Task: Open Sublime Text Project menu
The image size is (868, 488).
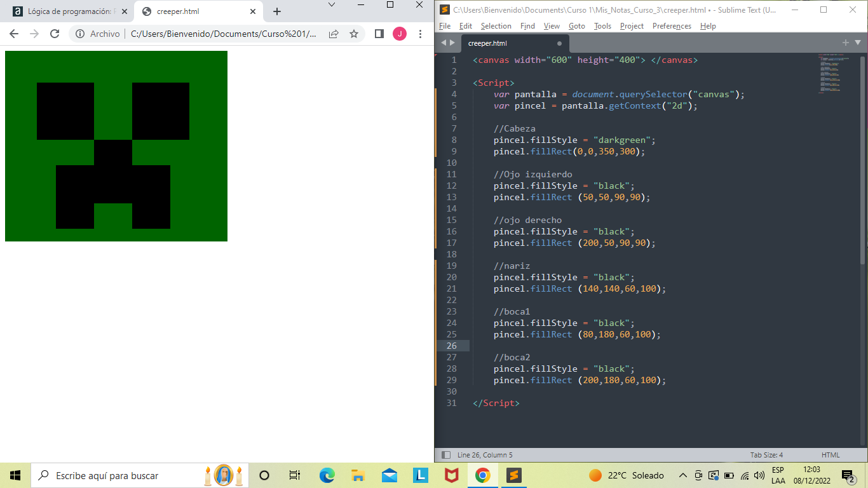Action: coord(632,26)
